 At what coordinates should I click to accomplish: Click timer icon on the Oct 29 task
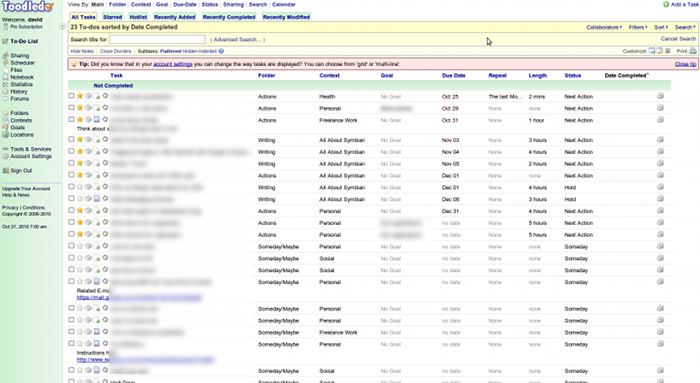coord(105,108)
